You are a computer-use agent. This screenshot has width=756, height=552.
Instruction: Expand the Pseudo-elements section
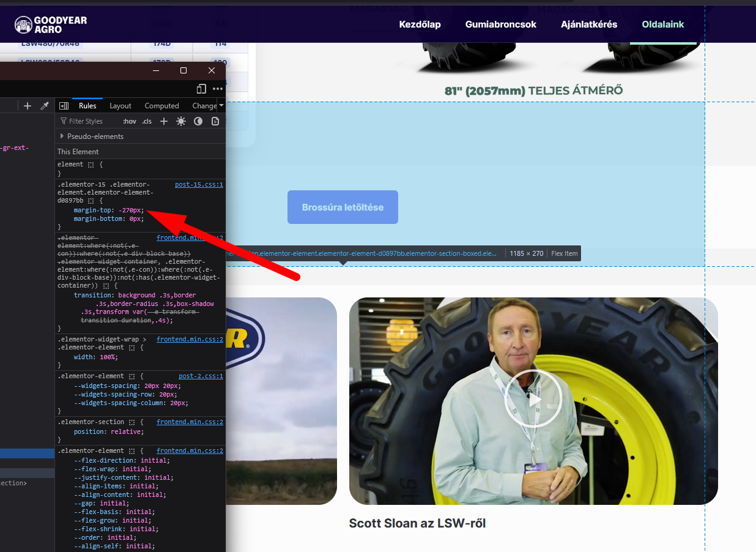pos(62,136)
